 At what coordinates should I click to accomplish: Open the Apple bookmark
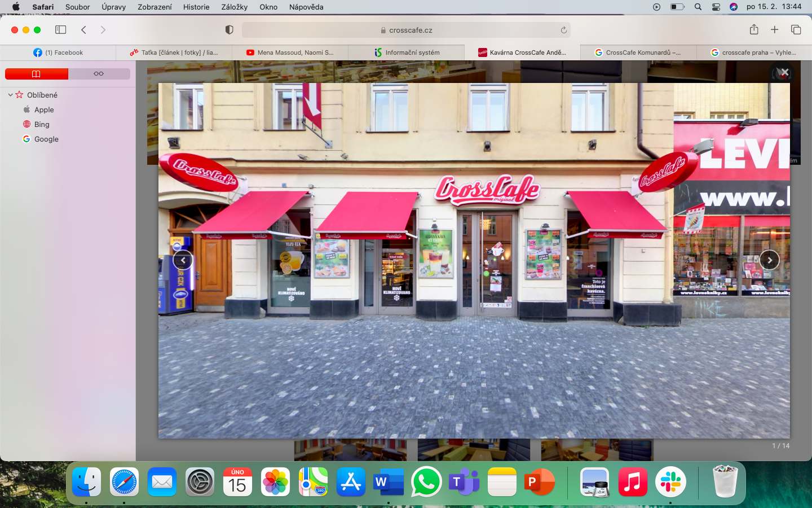pos(44,110)
